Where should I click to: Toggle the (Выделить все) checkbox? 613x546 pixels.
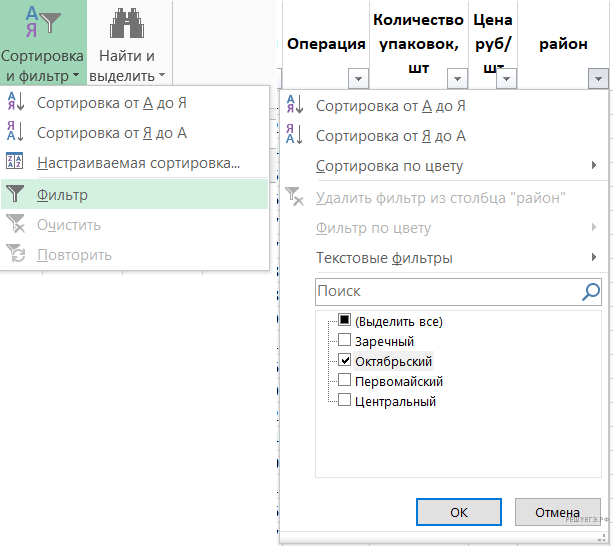pos(345,320)
